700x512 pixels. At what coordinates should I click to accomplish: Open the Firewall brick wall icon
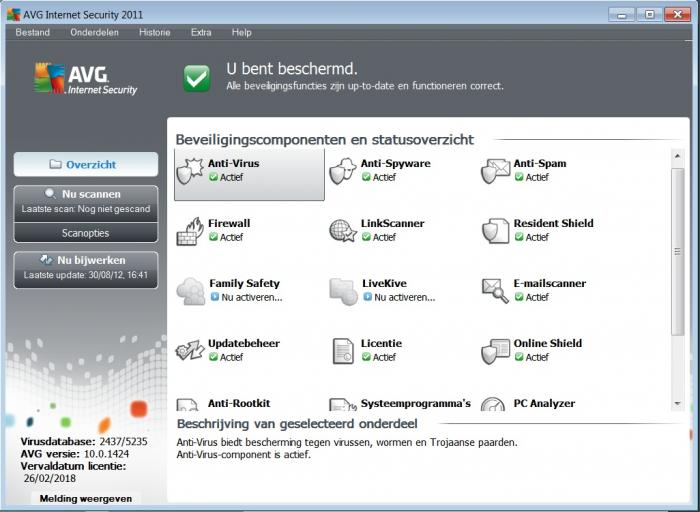tap(190, 231)
